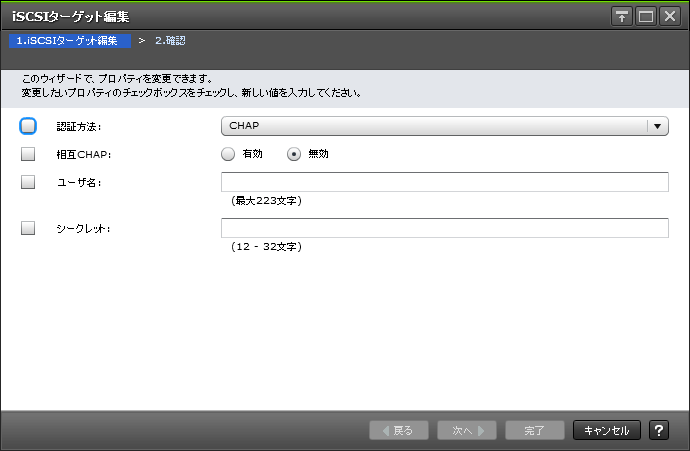The image size is (690, 451).
Task: Open the CHAP authentication method dropdown
Action: coord(444,126)
